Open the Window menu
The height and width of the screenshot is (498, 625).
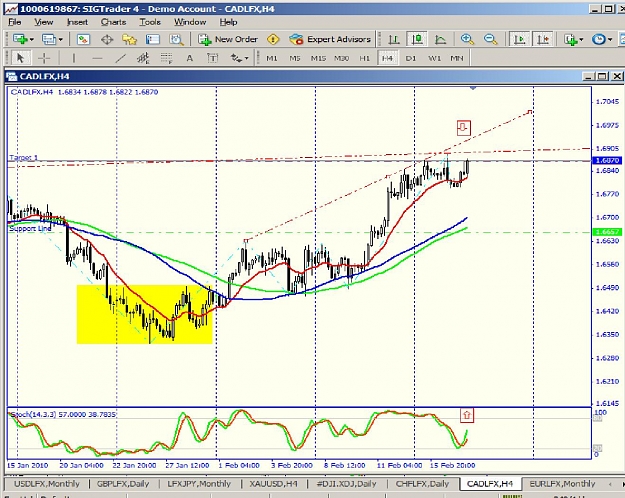point(190,22)
